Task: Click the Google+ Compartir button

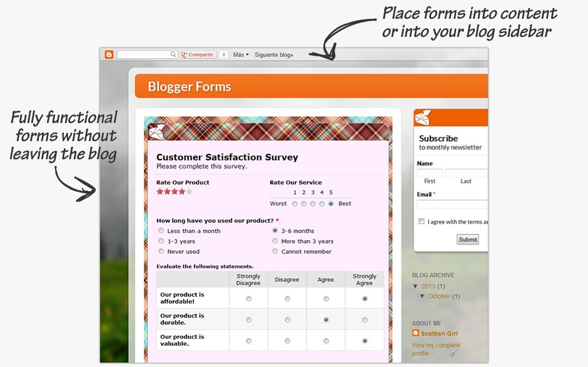Action: point(198,55)
